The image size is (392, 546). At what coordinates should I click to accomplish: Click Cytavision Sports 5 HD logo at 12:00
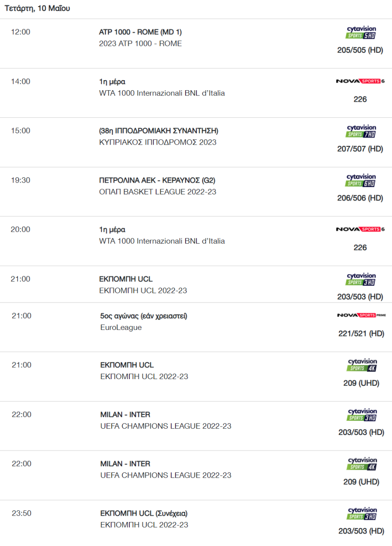coord(361,33)
